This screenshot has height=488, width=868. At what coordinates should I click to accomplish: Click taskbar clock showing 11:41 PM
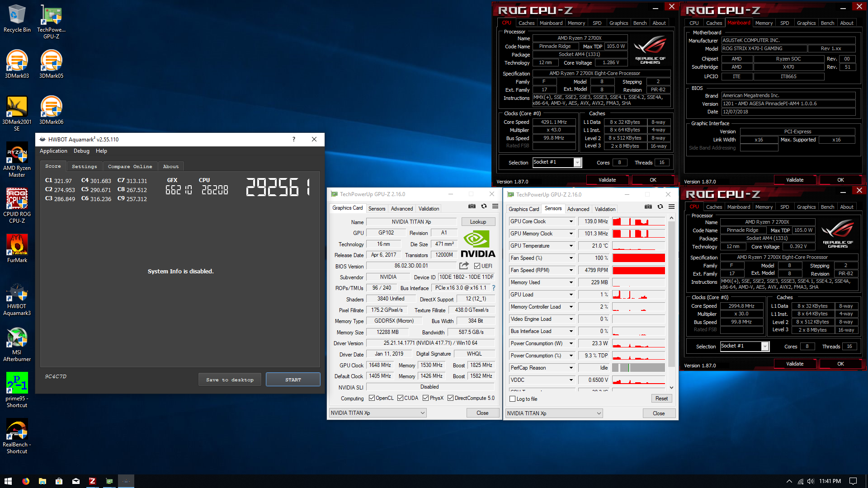tap(830, 481)
